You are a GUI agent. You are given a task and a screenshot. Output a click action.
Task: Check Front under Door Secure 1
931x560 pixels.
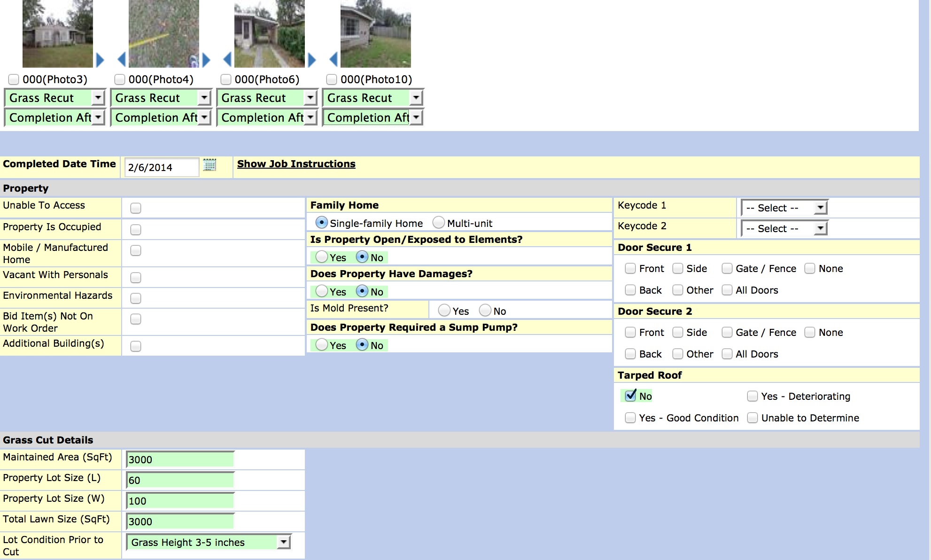630,268
